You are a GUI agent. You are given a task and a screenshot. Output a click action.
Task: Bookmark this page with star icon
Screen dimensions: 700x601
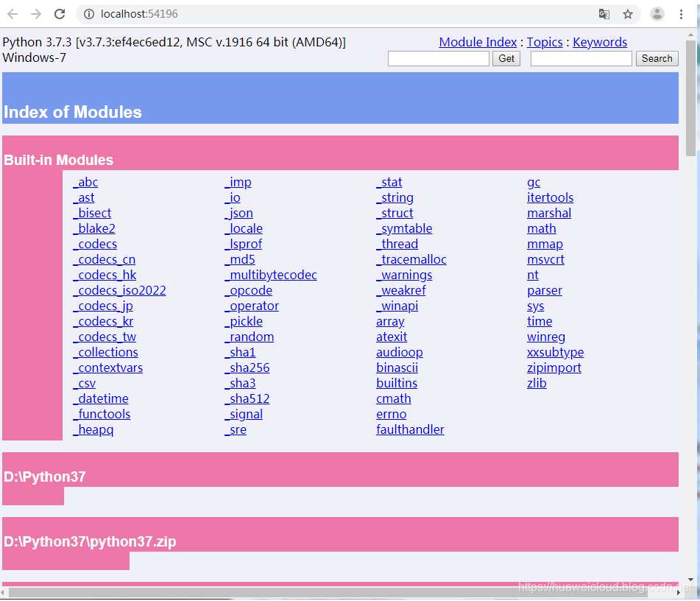pos(628,14)
